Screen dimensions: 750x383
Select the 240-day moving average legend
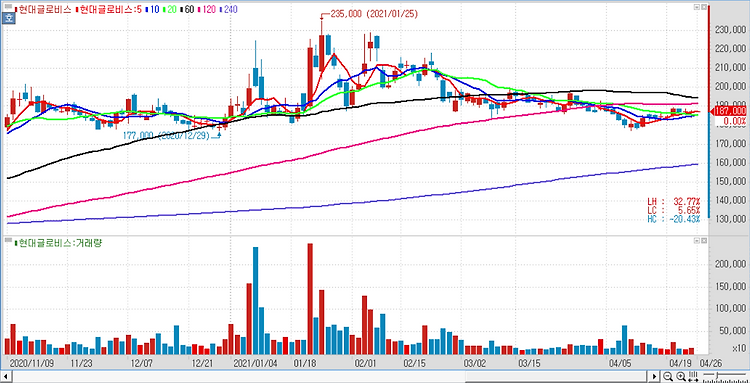(228, 9)
